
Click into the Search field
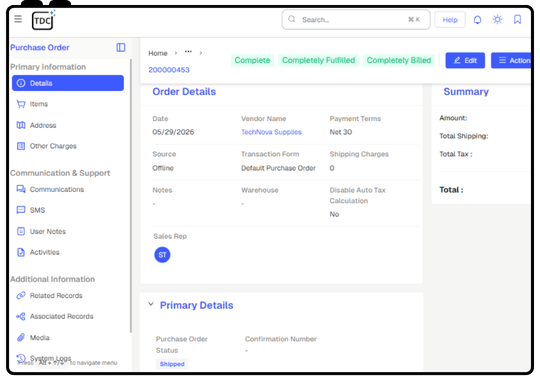pos(356,20)
